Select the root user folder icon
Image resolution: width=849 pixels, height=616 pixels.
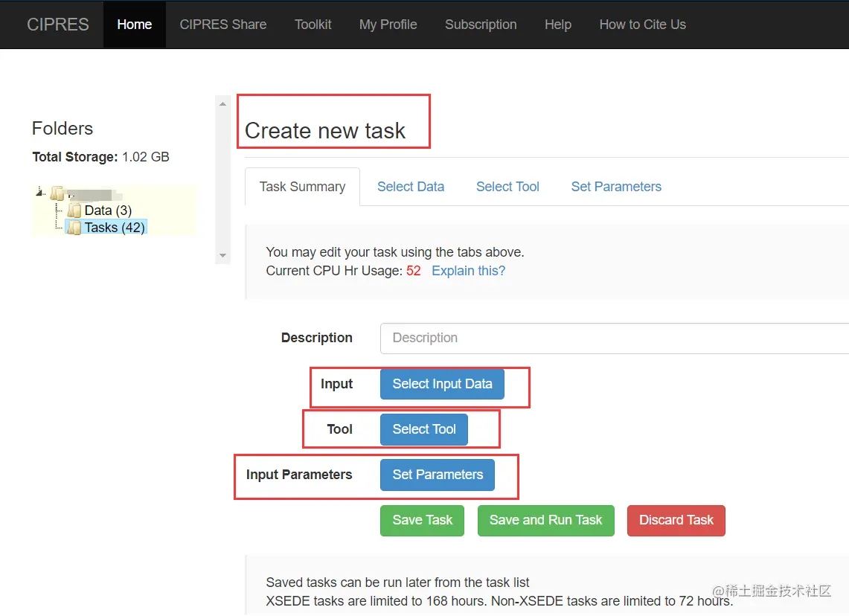(57, 193)
